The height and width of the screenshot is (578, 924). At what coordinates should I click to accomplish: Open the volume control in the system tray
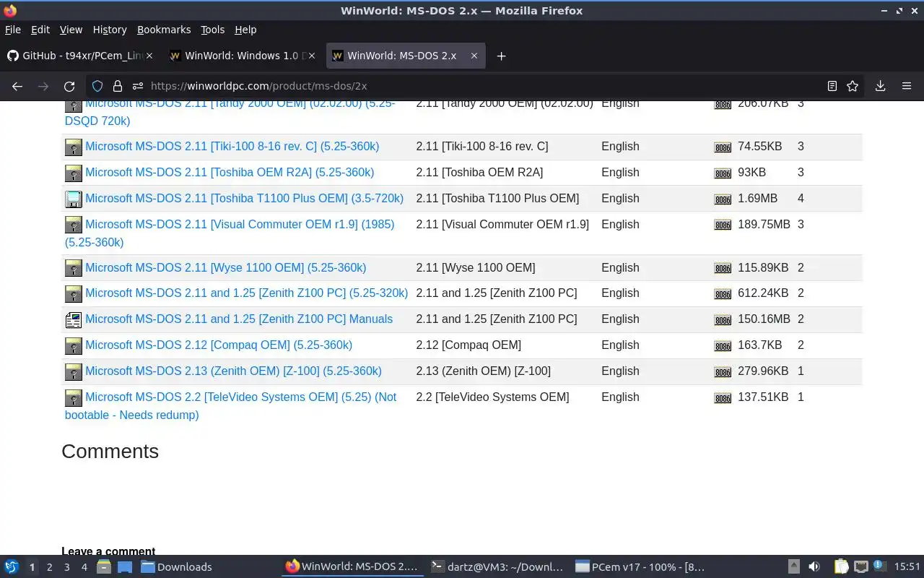(x=814, y=567)
